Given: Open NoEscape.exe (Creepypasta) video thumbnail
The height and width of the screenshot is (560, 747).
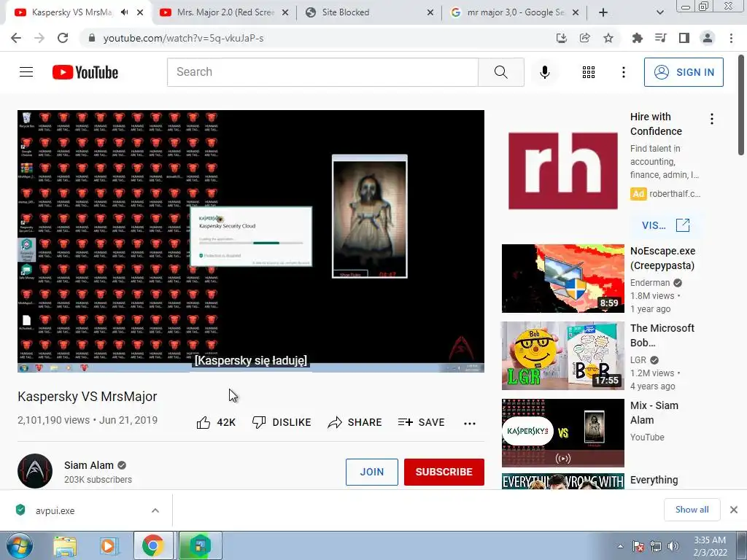Looking at the screenshot, I should pyautogui.click(x=563, y=279).
